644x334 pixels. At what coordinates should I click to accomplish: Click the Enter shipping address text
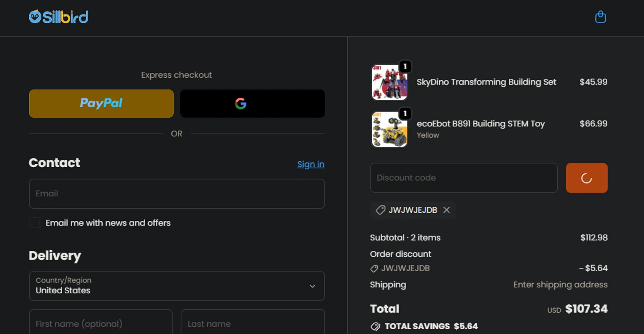(x=560, y=285)
